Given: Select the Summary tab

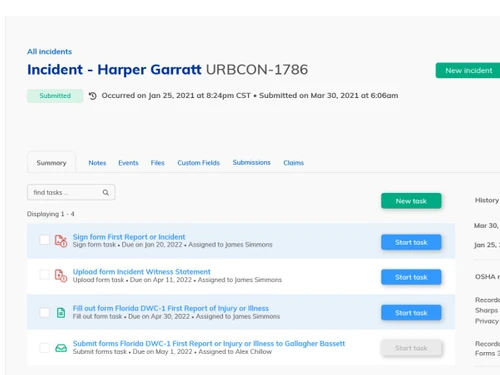Looking at the screenshot, I should point(51,163).
